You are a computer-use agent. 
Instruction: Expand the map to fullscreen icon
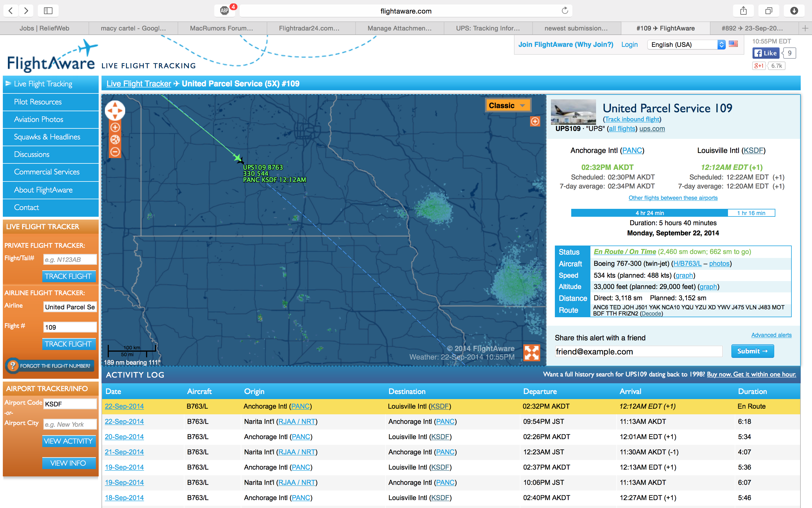(x=532, y=353)
